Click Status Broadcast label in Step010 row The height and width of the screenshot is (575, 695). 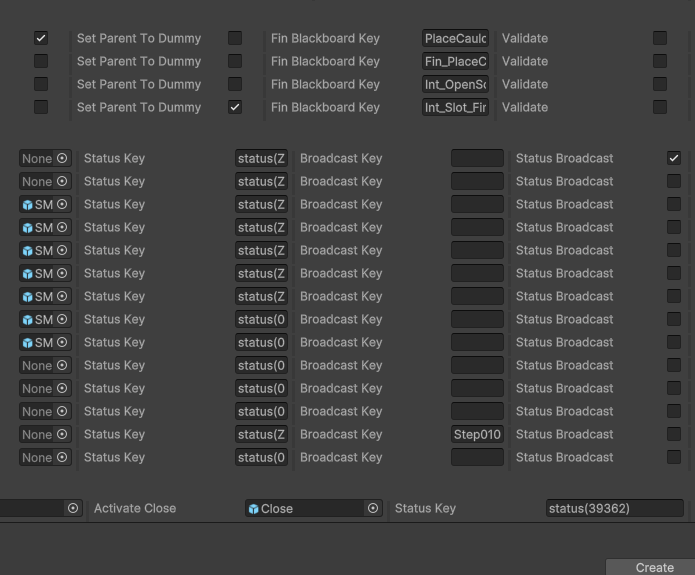[x=565, y=434]
